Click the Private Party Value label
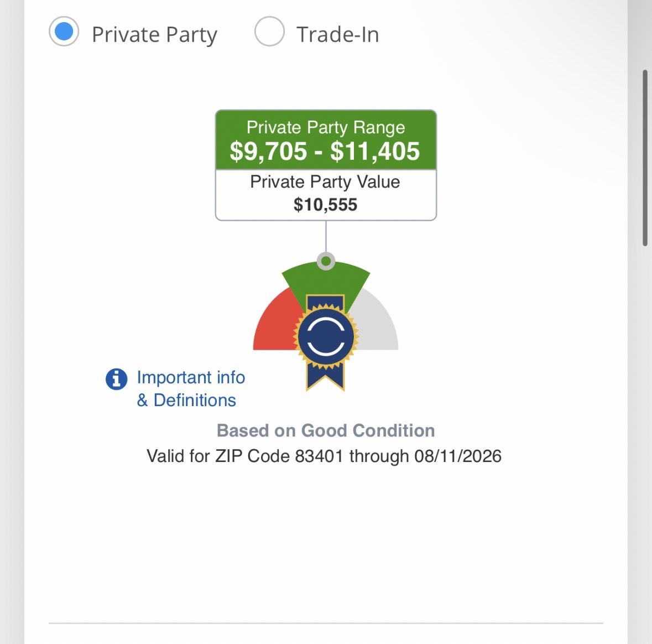Screen dimensions: 652x644 point(325,182)
